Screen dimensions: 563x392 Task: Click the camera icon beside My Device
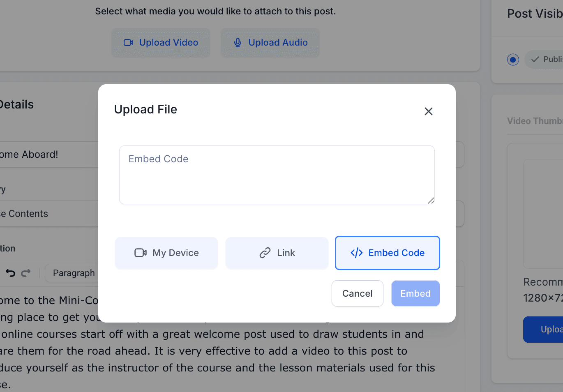click(x=141, y=253)
